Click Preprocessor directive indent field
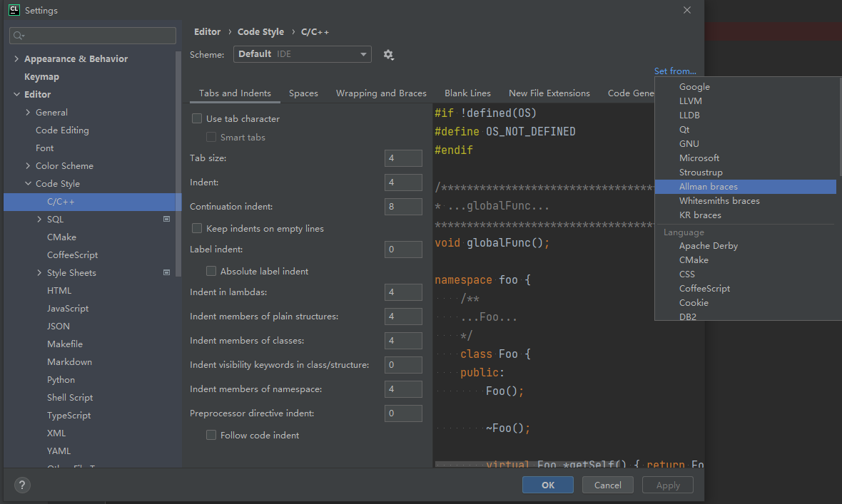The height and width of the screenshot is (504, 842). click(403, 413)
